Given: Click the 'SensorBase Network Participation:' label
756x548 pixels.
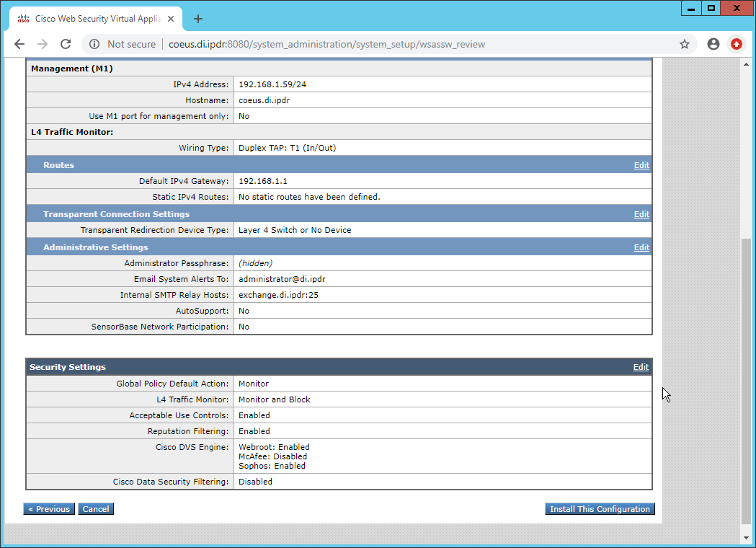Looking at the screenshot, I should pyautogui.click(x=160, y=327).
